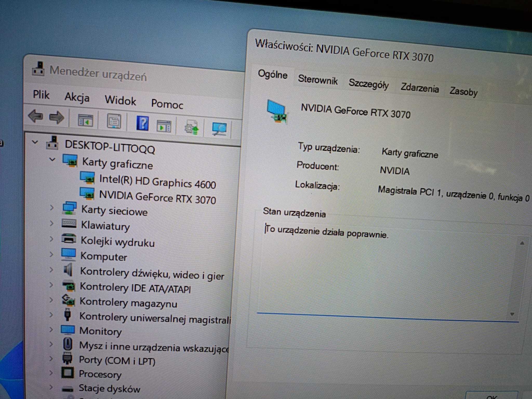The image size is (532, 399).
Task: Click the device status scroll up arrow
Action: point(522,243)
